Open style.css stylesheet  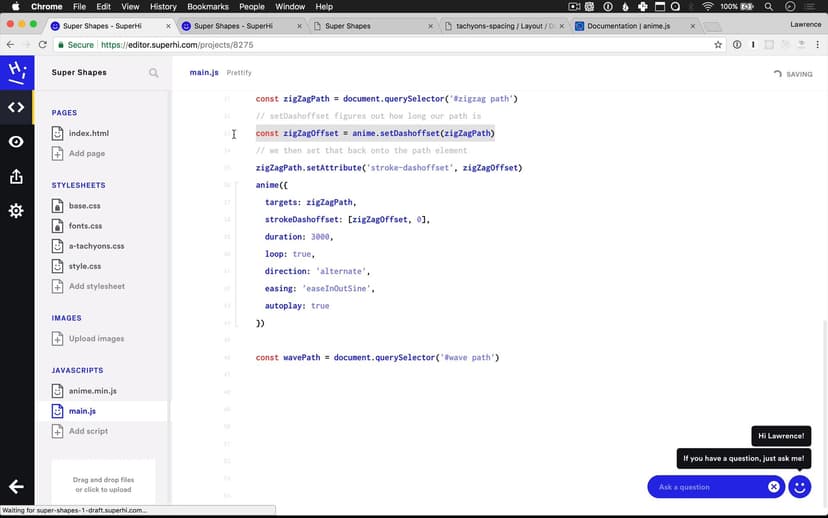click(85, 266)
